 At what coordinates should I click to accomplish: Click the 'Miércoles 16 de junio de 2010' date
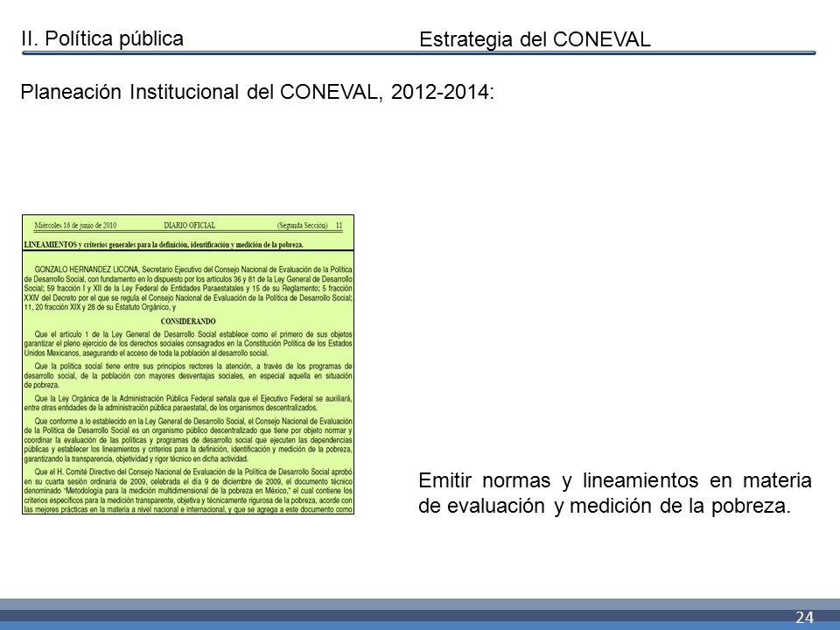point(75,226)
